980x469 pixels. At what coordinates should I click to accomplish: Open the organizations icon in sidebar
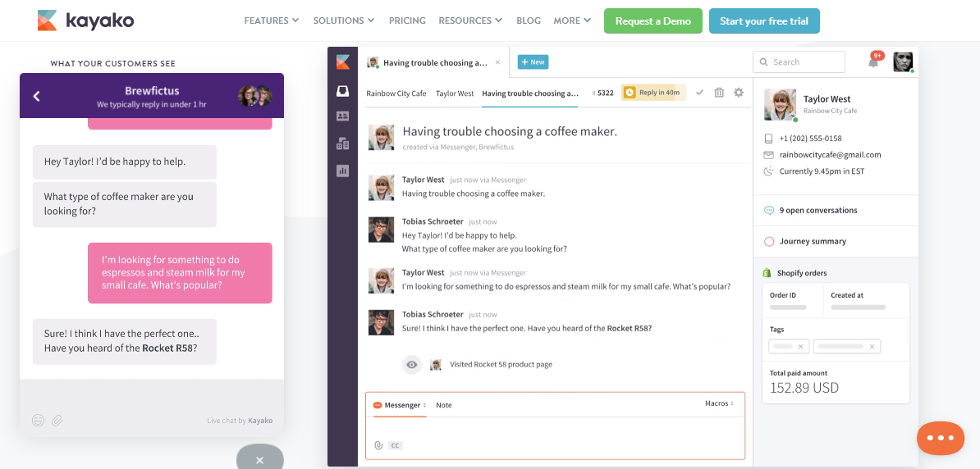coord(342,143)
